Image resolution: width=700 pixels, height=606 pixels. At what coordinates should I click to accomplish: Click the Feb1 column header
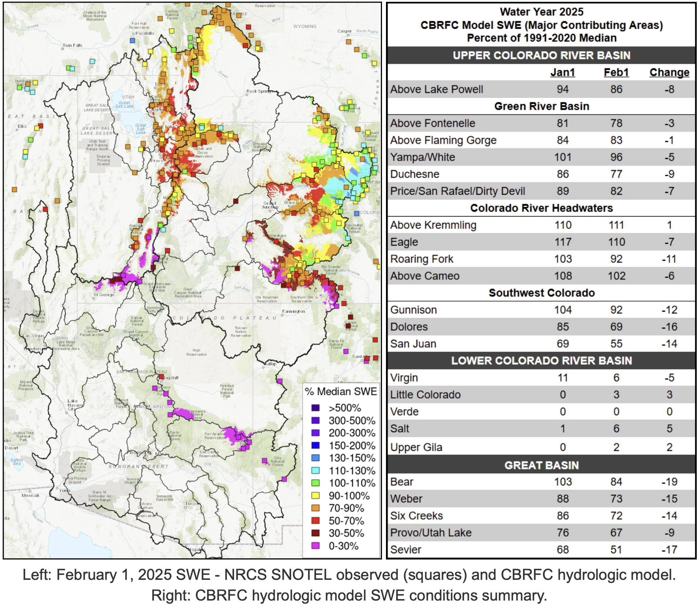pyautogui.click(x=616, y=72)
